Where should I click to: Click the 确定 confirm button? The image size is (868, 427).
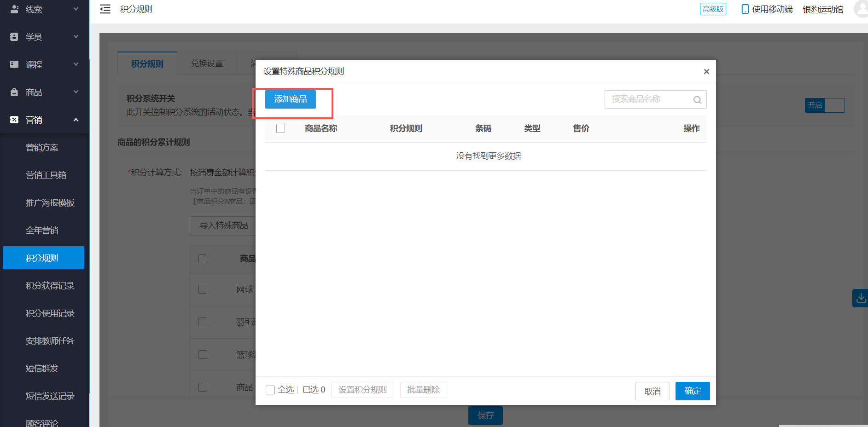[692, 391]
